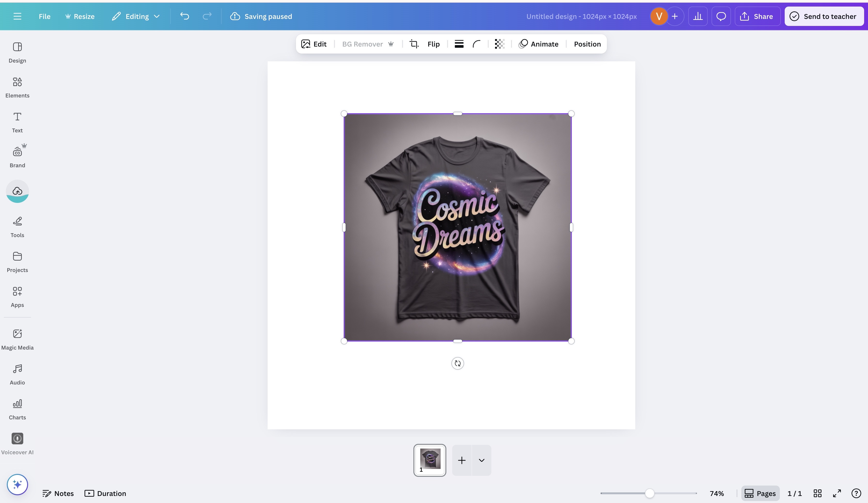This screenshot has width=868, height=503.
Task: Check the Saving paused status
Action: [x=261, y=16]
